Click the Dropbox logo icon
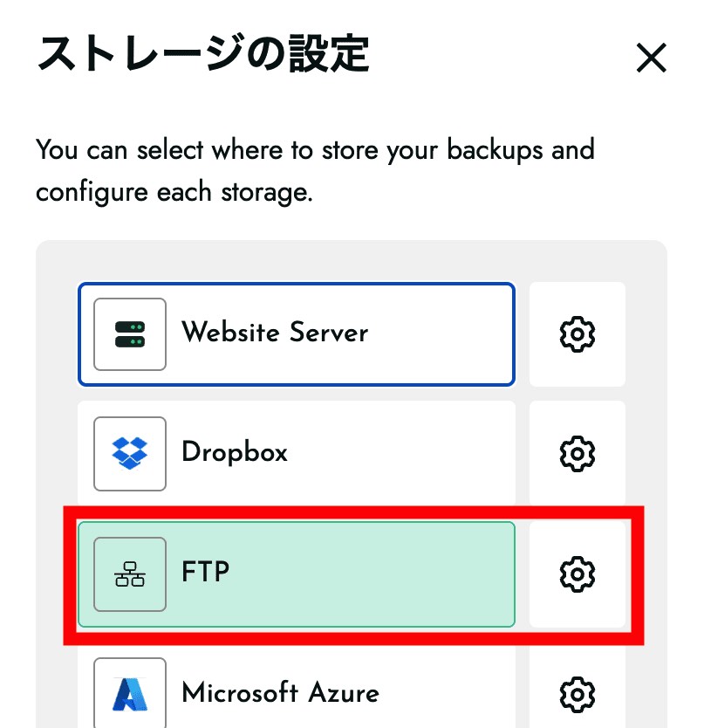Screen dimensions: 704x728 (x=130, y=453)
